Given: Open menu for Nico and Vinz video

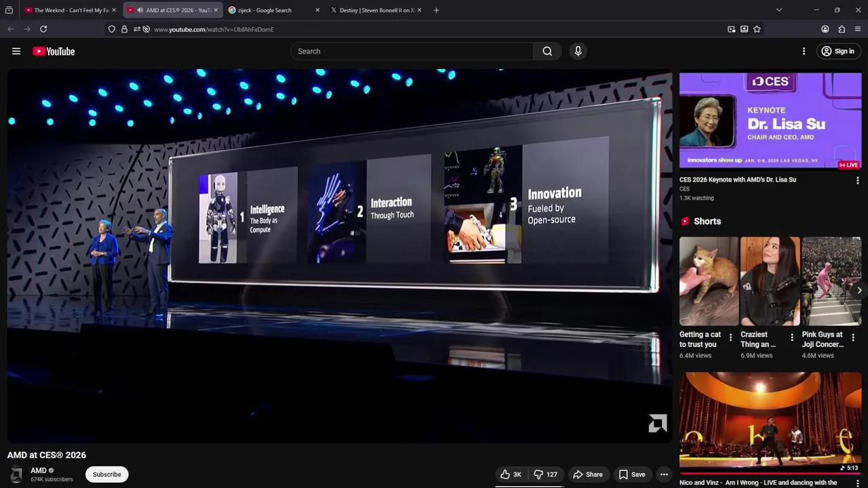Looking at the screenshot, I should point(857,483).
